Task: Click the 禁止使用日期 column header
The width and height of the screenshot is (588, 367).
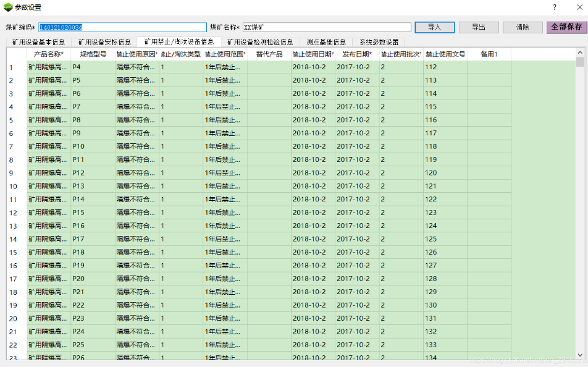Action: tap(313, 54)
